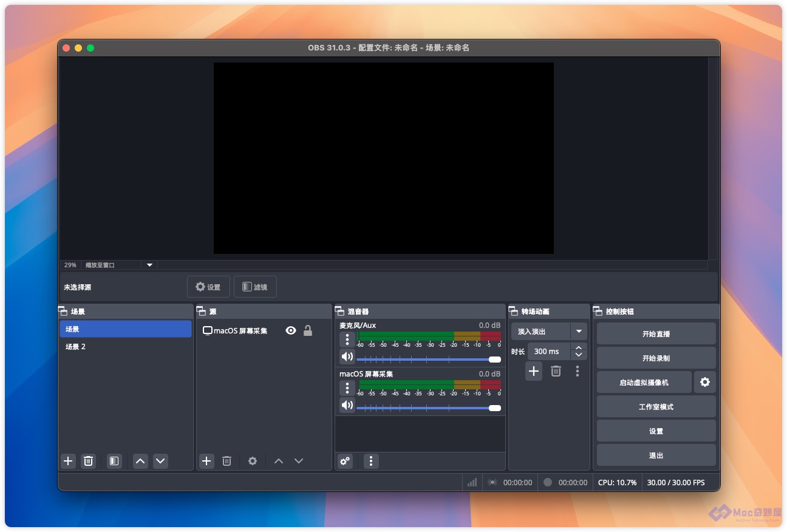Adjust 麦克风/Aux volume slider
This screenshot has width=787, height=532.
coord(429,360)
